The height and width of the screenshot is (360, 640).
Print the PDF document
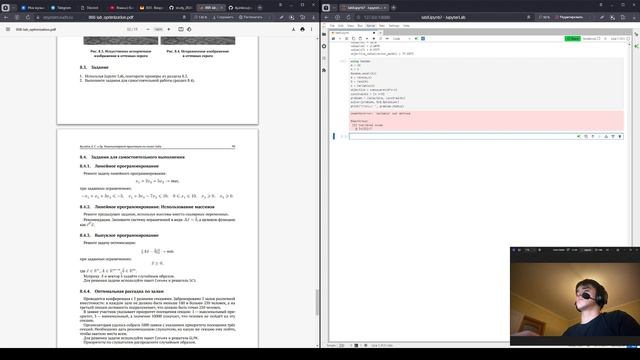[x=302, y=29]
